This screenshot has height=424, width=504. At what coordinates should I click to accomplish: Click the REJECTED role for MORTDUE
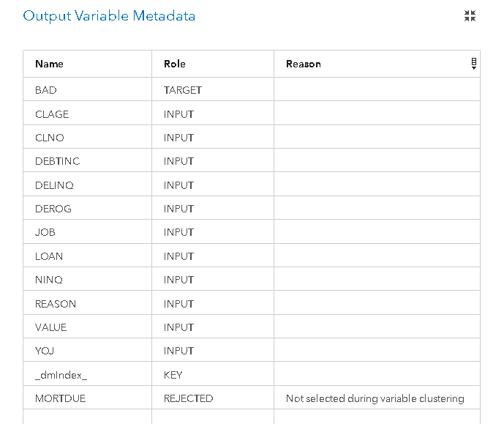click(x=188, y=398)
